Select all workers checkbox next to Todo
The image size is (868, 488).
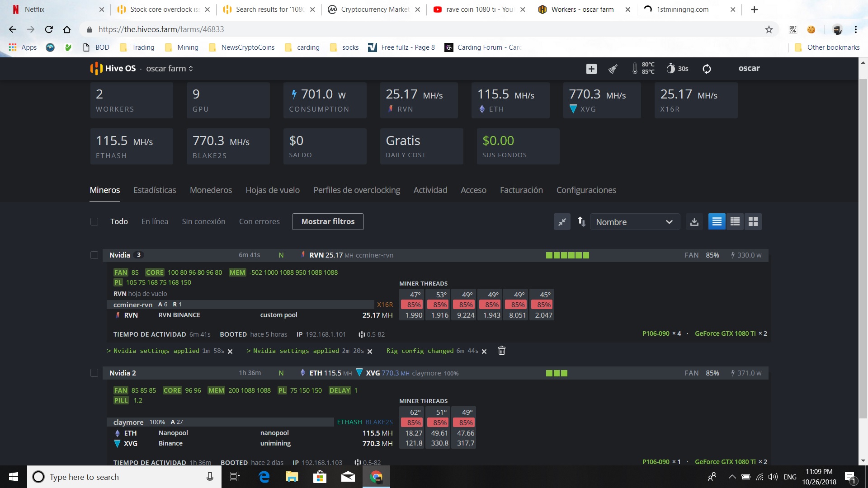94,222
